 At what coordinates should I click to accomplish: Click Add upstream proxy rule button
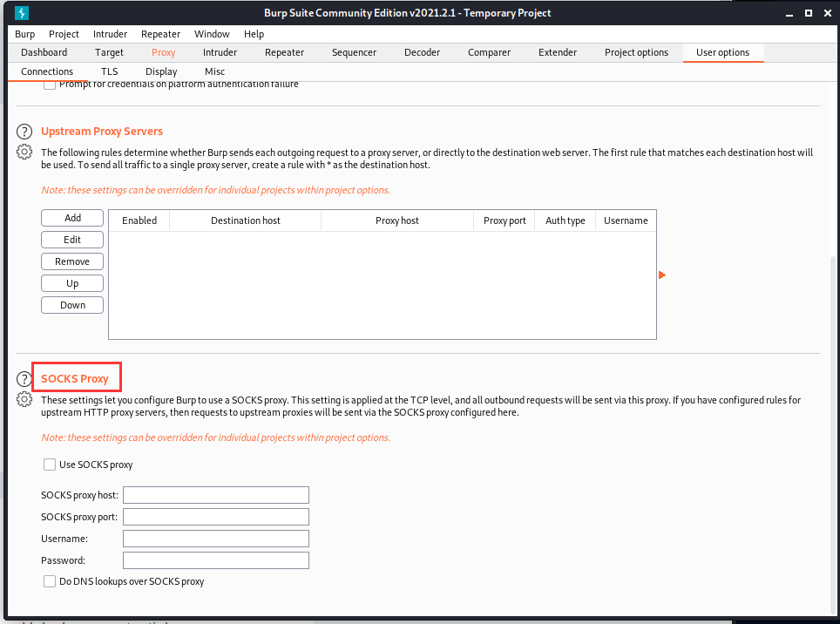pos(72,218)
